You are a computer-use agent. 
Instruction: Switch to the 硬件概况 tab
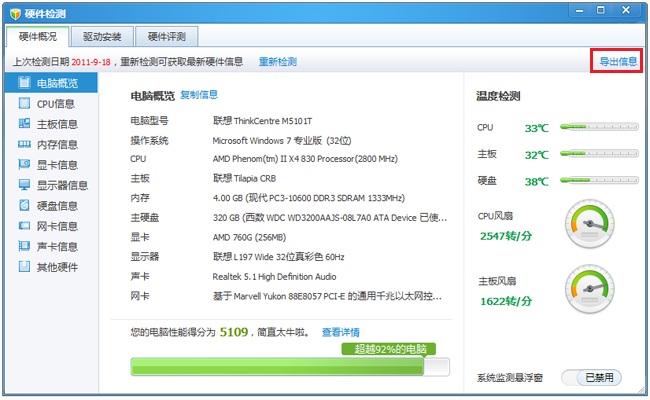click(38, 36)
